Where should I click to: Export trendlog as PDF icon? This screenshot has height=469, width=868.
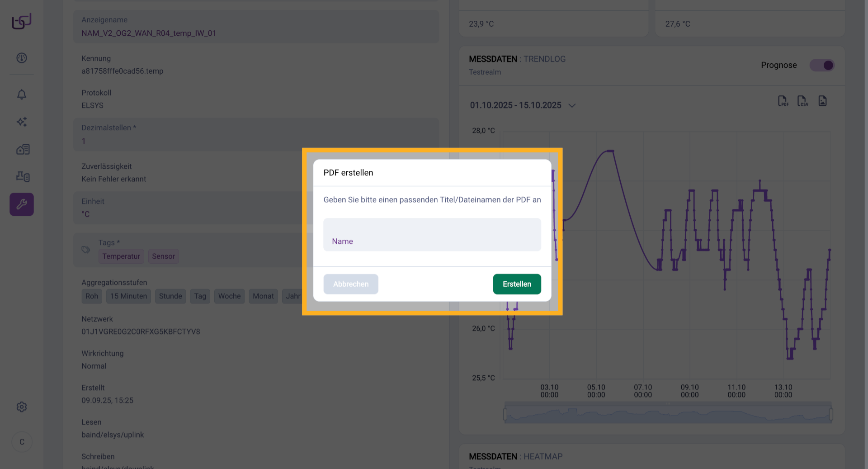783,101
